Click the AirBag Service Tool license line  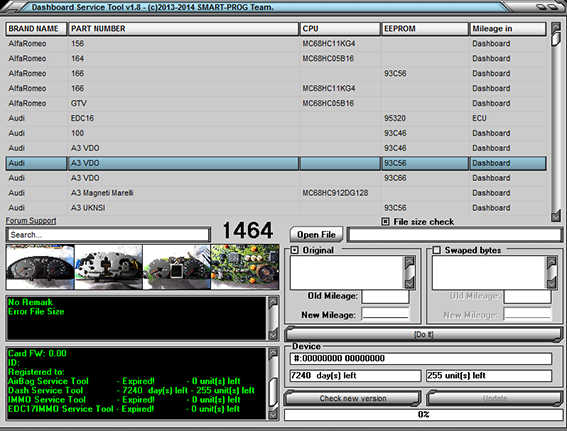124,381
